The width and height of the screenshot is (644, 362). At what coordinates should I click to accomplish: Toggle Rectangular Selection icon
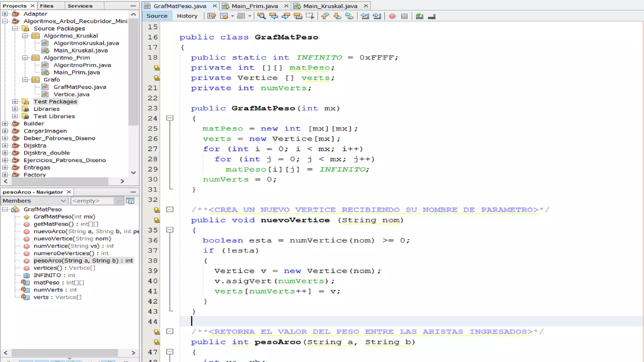(x=310, y=16)
